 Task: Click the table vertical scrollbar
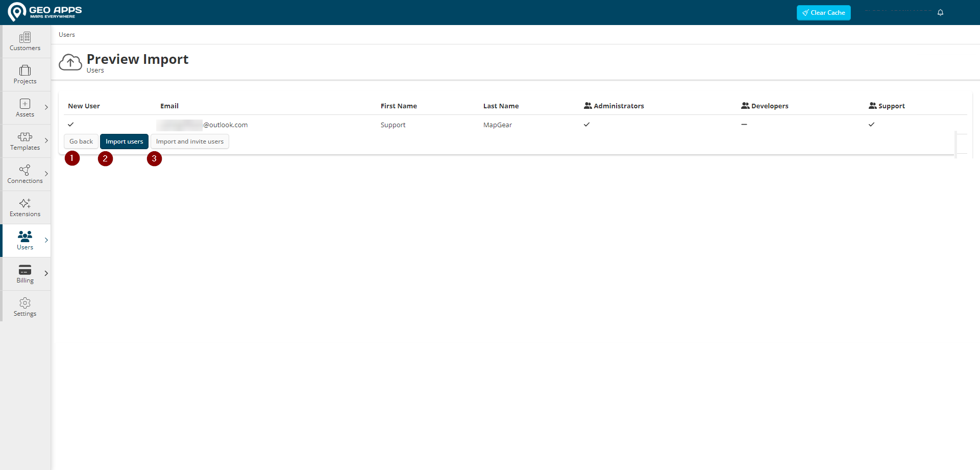pos(956,145)
